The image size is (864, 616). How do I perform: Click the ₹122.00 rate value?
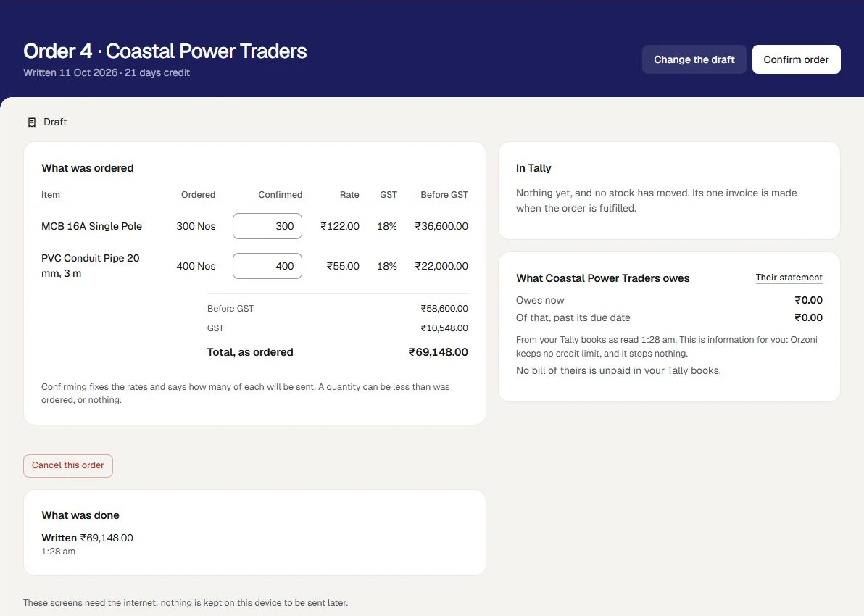pos(340,226)
